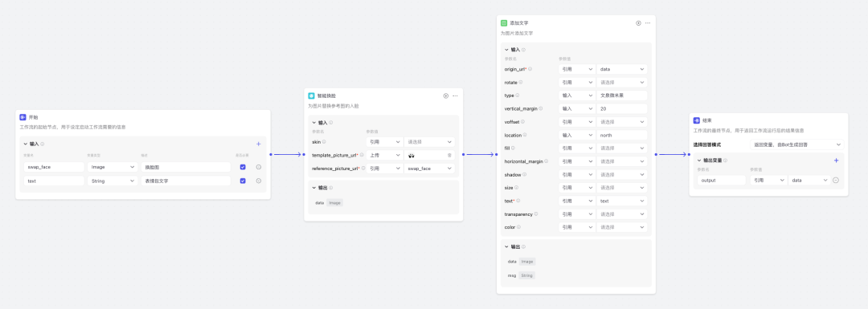Show info for horizontal_margin parameter
Viewport: 868px width, 309px height.
pos(546,161)
